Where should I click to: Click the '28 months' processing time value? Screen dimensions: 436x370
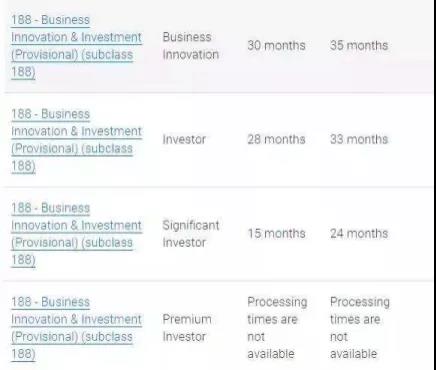pyautogui.click(x=276, y=140)
